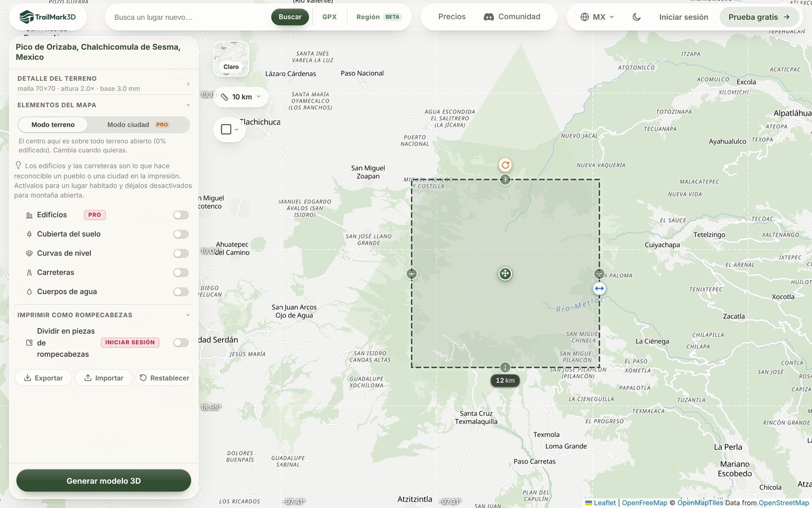Click the center move handle of selection

505,274
